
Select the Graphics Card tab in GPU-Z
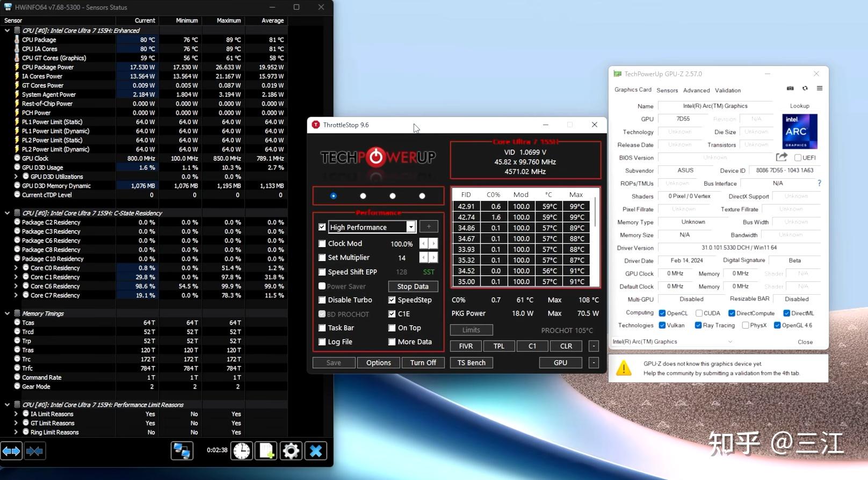click(x=633, y=90)
